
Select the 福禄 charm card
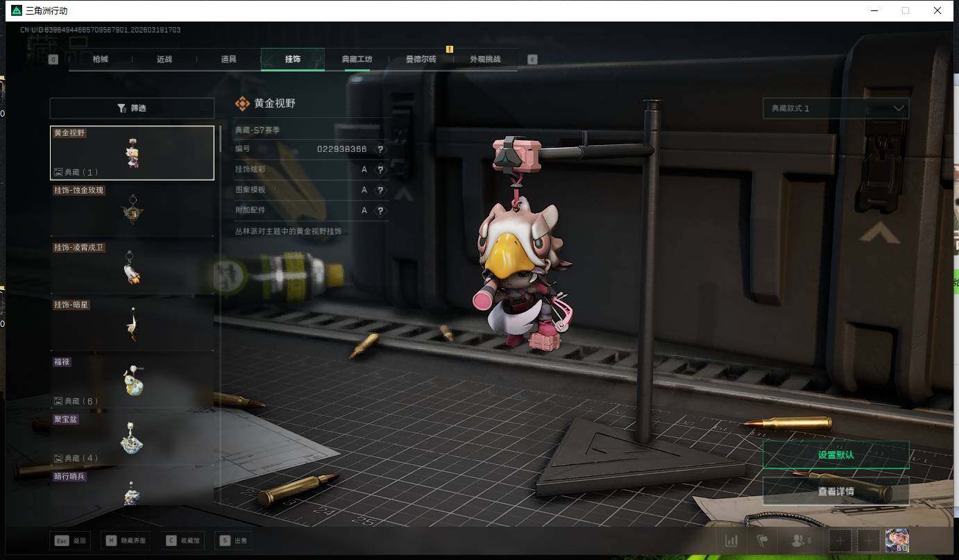[132, 382]
